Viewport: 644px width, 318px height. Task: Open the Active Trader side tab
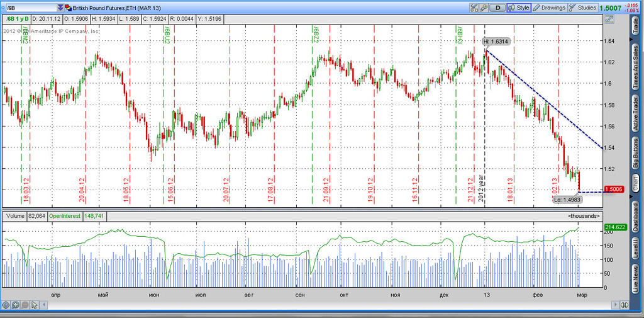[635, 113]
